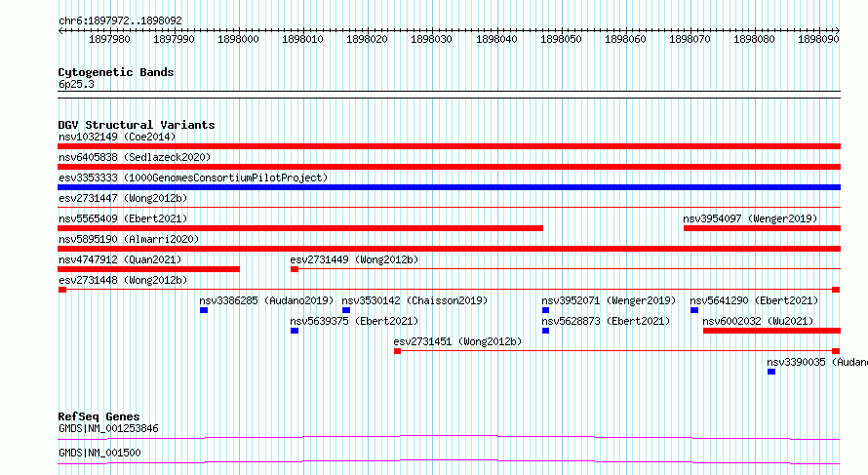Open nsv5639375 (Ebert2021) variant label
Viewport: 868px width, 475px height.
pyautogui.click(x=354, y=321)
